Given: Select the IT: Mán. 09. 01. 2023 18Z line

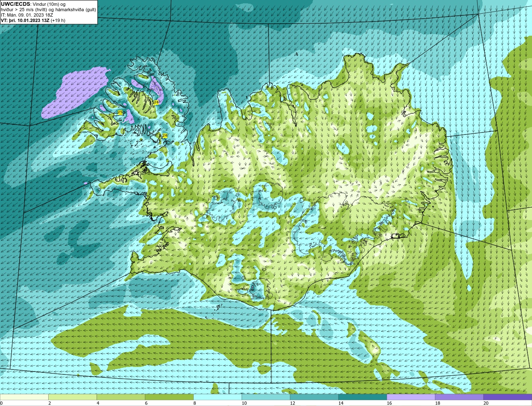Looking at the screenshot, I should point(27,15).
